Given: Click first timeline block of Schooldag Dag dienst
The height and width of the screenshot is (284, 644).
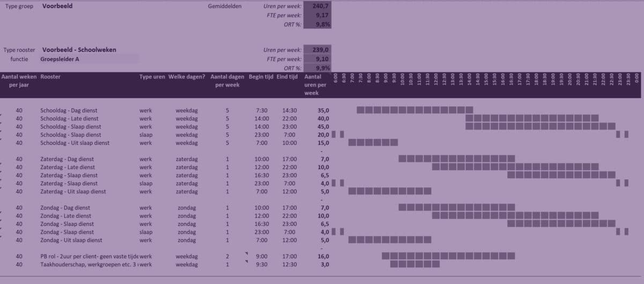Looking at the screenshot, I should pyautogui.click(x=360, y=110).
